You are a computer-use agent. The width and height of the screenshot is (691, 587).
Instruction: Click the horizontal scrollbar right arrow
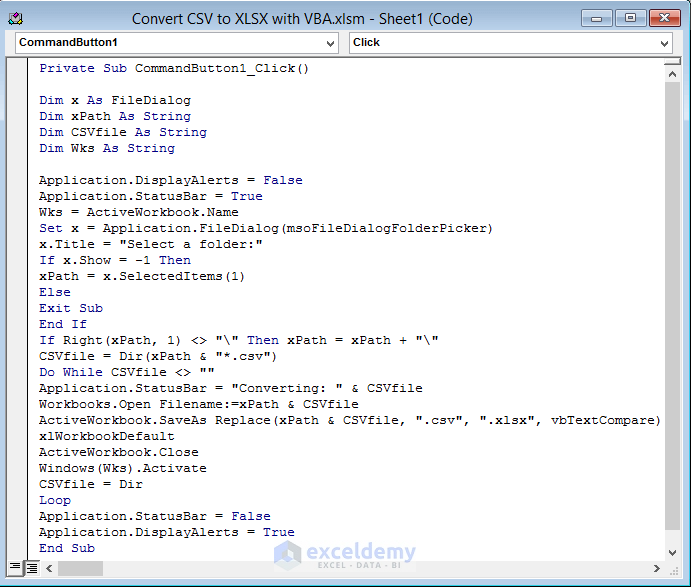coord(657,568)
